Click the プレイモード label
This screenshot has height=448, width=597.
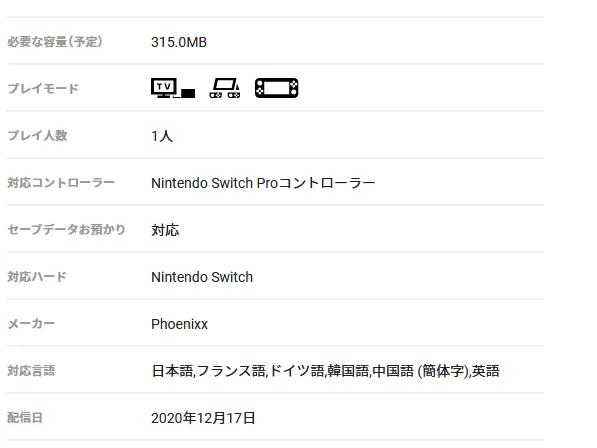pos(43,88)
